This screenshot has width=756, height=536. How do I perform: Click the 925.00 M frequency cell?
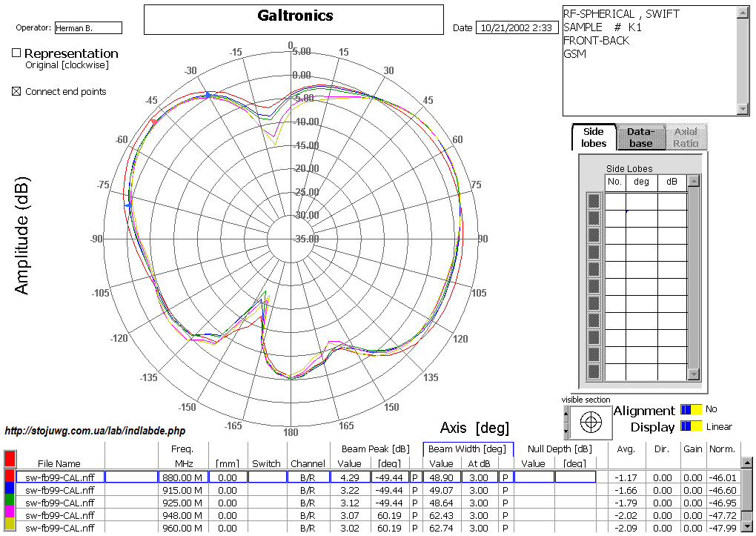(x=183, y=503)
